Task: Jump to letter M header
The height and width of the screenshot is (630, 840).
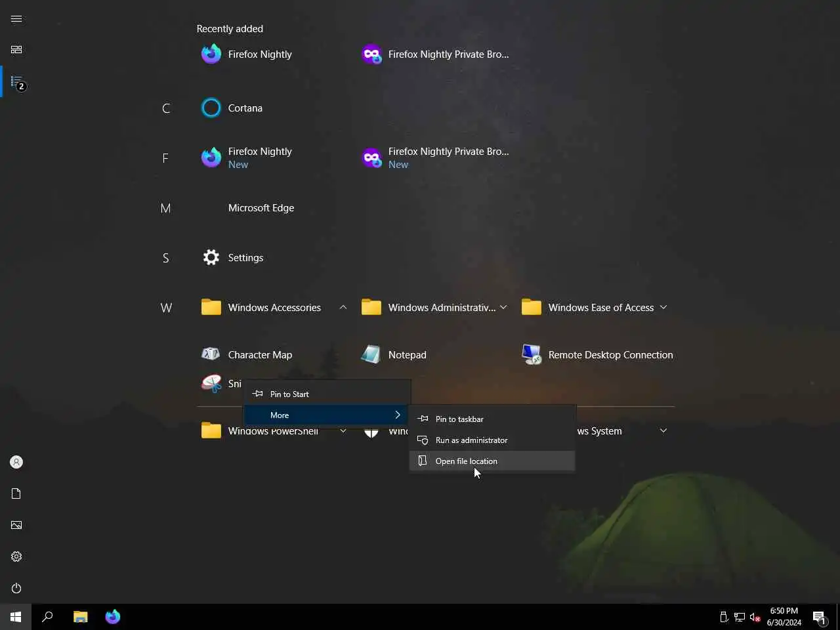Action: coord(165,208)
